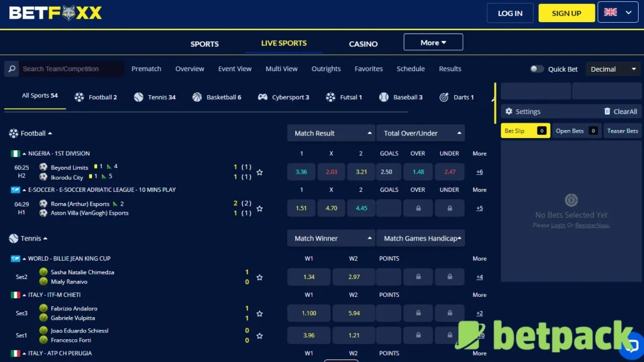
Task: Choose the Basketball icon in sports bar
Action: 197,97
